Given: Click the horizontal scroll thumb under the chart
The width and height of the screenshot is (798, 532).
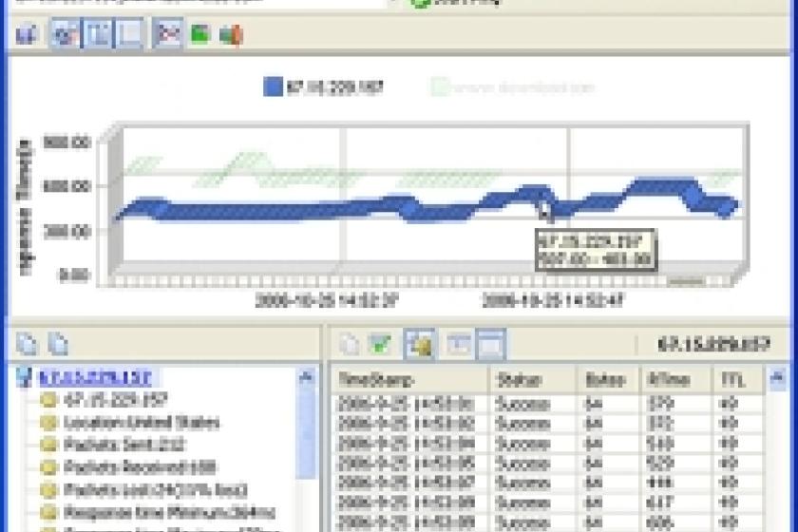Looking at the screenshot, I should pyautogui.click(x=686, y=280).
